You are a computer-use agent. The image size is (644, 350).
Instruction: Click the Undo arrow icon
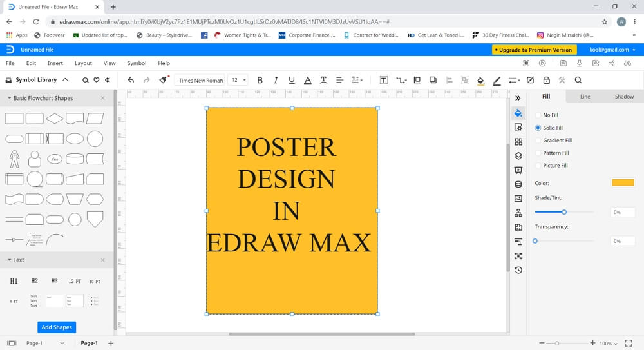click(131, 80)
